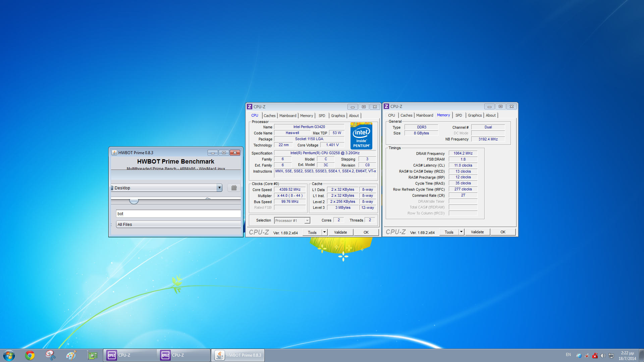Select the CPU tab in left CPU-Z
The height and width of the screenshot is (362, 644).
coord(255,115)
